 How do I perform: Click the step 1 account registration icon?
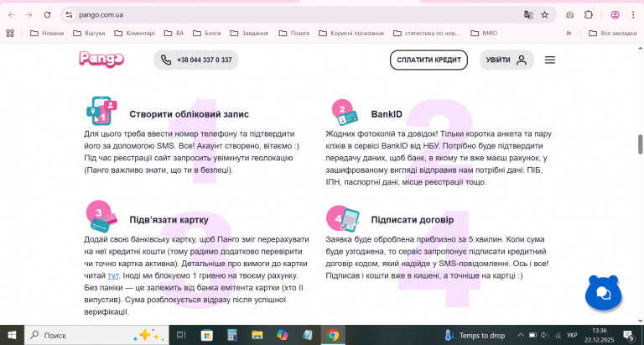pyautogui.click(x=101, y=111)
